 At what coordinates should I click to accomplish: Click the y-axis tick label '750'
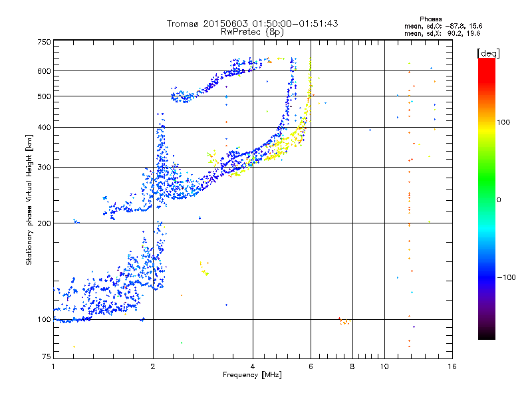[x=44, y=42]
